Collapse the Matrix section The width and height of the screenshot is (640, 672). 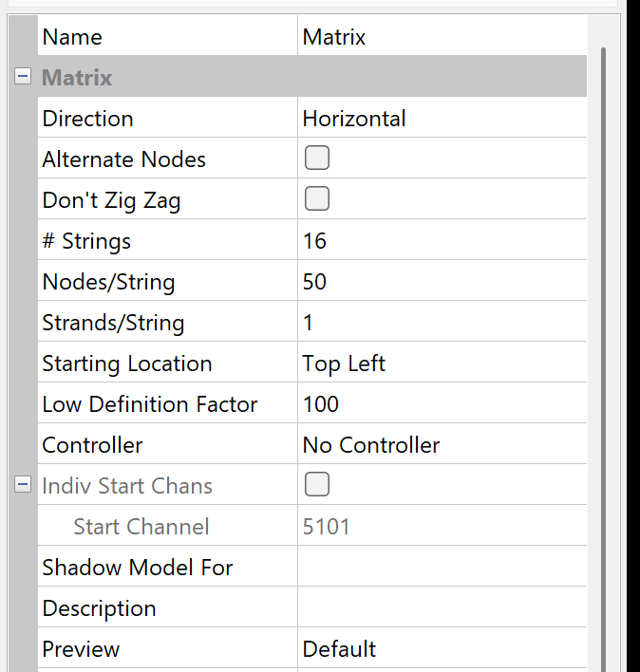[23, 78]
